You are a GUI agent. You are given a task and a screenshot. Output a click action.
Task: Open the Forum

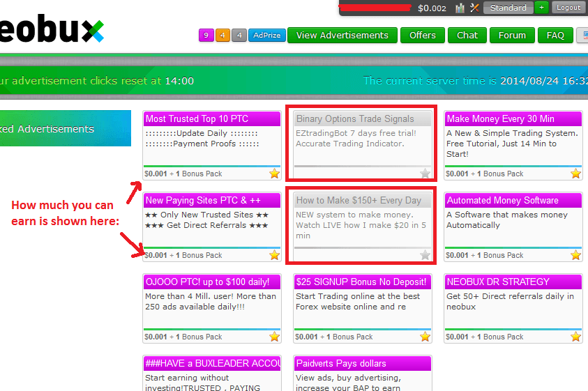pyautogui.click(x=512, y=36)
